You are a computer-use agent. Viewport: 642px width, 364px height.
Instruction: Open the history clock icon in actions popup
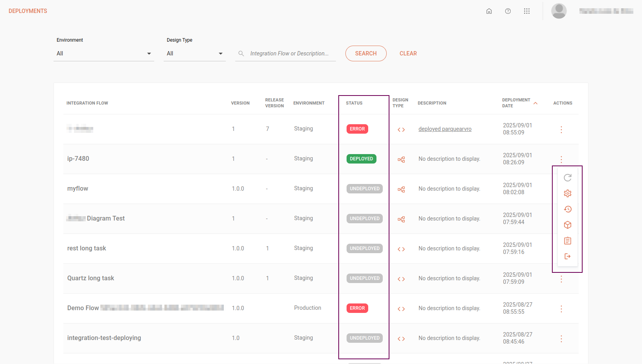pos(567,209)
